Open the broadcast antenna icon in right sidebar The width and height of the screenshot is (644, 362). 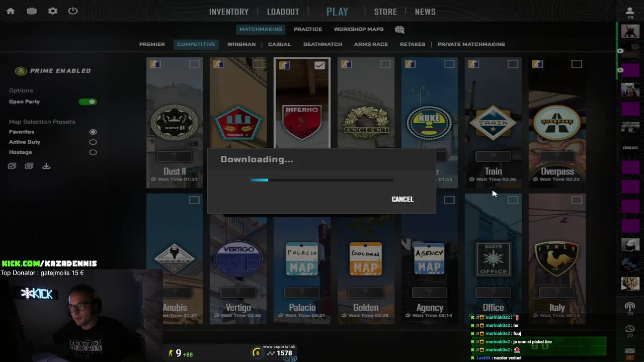(630, 306)
